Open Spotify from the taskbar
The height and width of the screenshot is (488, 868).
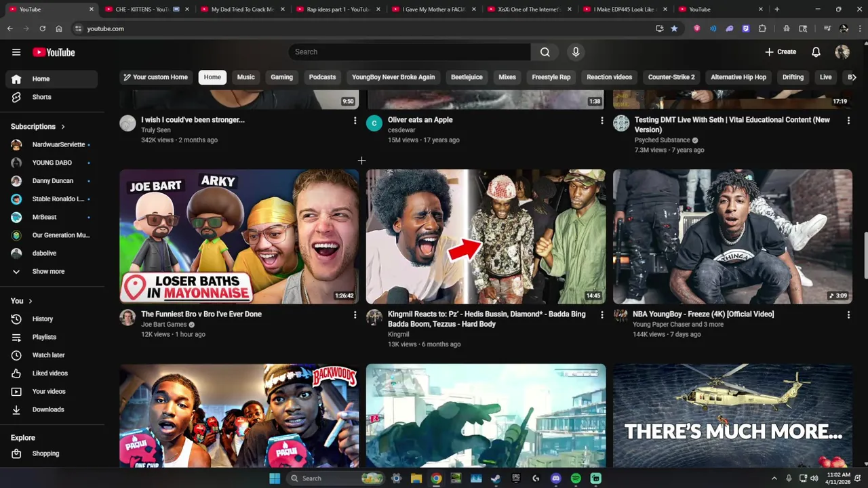[576, 479]
